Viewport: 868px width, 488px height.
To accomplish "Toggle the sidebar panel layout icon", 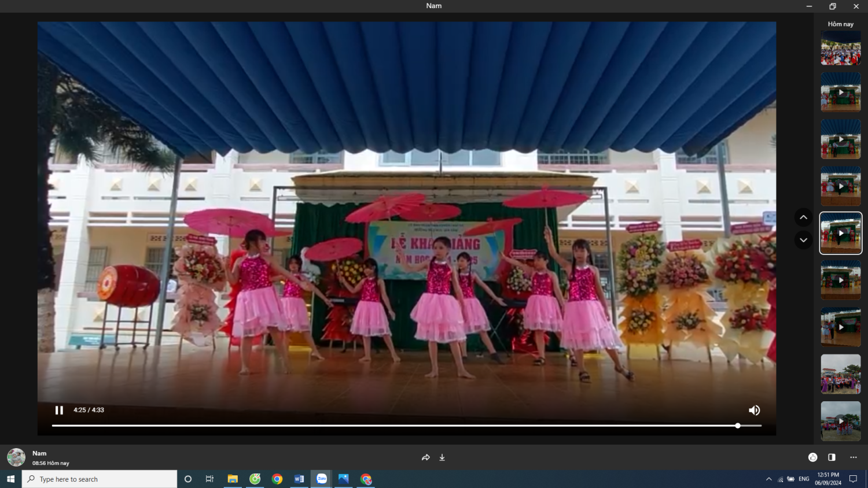I will [832, 457].
